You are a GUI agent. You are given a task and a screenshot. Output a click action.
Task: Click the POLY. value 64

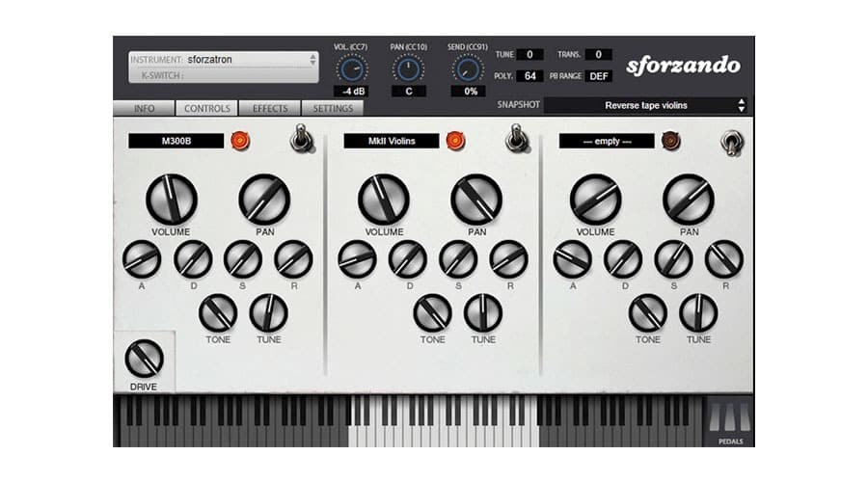point(529,76)
